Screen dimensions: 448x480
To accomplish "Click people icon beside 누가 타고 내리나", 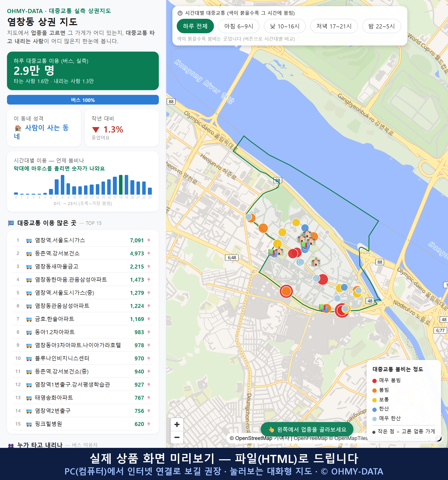I will tap(11, 445).
